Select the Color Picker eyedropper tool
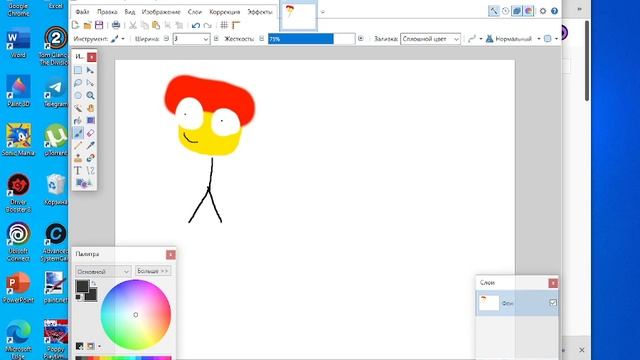Image resolution: width=640 pixels, height=360 pixels. 90,145
